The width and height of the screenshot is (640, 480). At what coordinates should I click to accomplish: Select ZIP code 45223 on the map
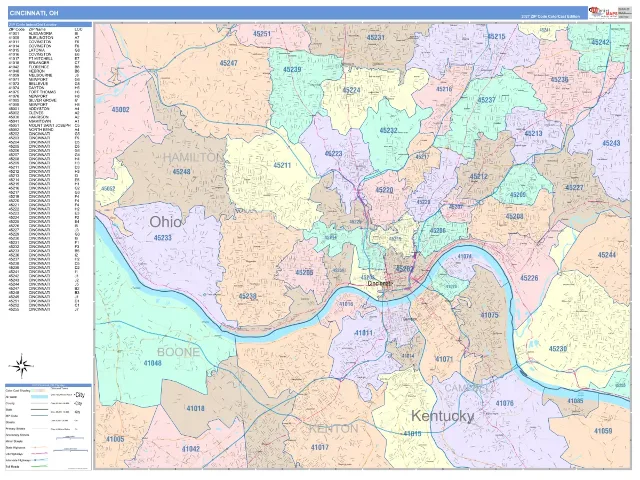(333, 153)
